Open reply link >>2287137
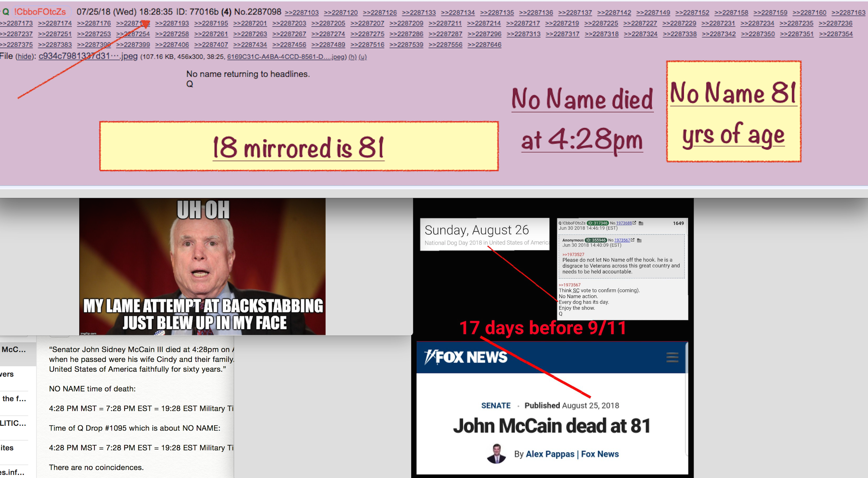This screenshot has width=868, height=478. (575, 13)
